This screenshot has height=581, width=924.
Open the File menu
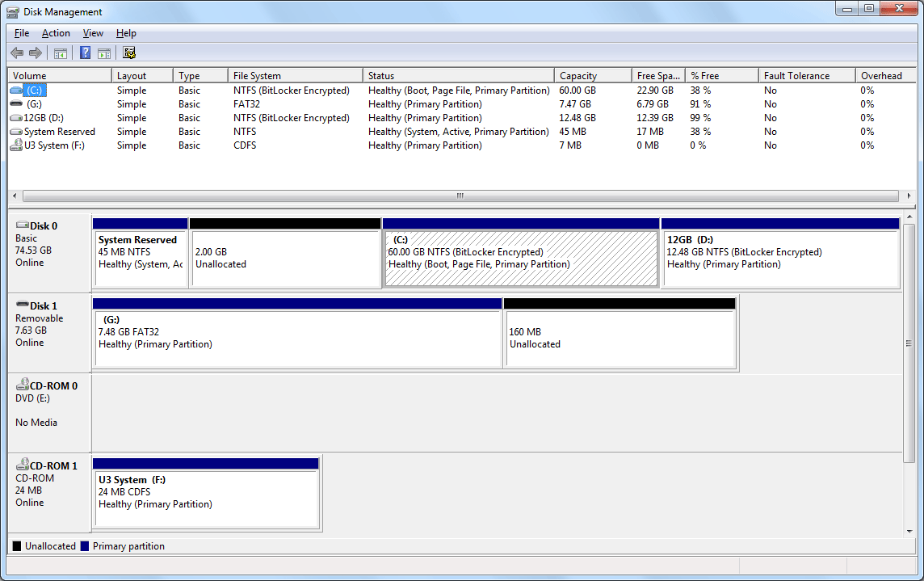pos(22,33)
